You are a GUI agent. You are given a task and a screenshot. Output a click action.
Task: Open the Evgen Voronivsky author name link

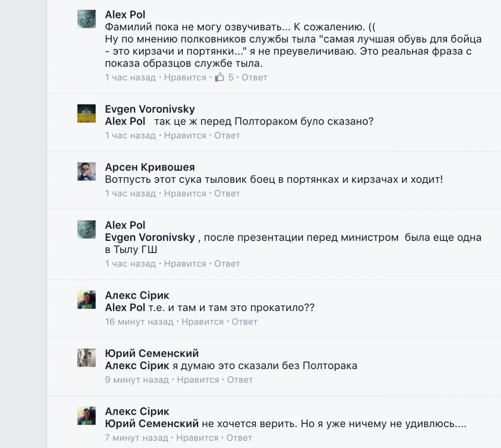click(150, 109)
